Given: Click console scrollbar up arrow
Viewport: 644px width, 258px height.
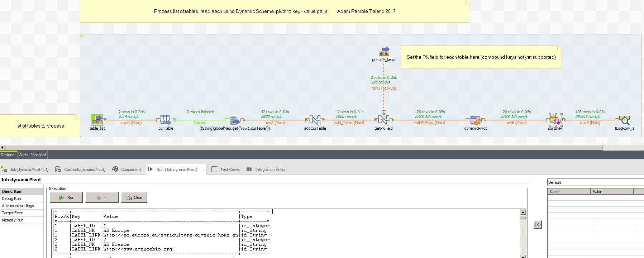Looking at the screenshot, I should (523, 212).
